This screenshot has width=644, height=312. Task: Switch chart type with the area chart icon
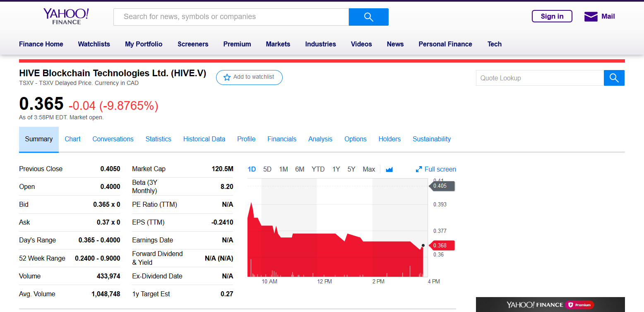tap(389, 169)
